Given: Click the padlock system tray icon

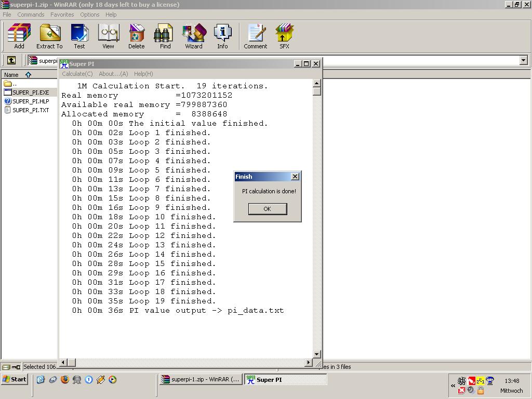Looking at the screenshot, I should pos(481,390).
